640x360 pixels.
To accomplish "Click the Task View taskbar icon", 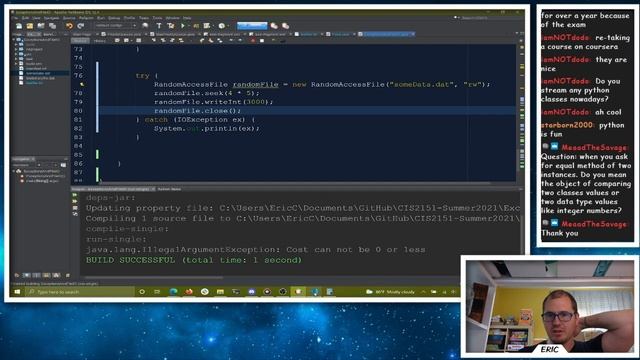I will pyautogui.click(x=157, y=292).
